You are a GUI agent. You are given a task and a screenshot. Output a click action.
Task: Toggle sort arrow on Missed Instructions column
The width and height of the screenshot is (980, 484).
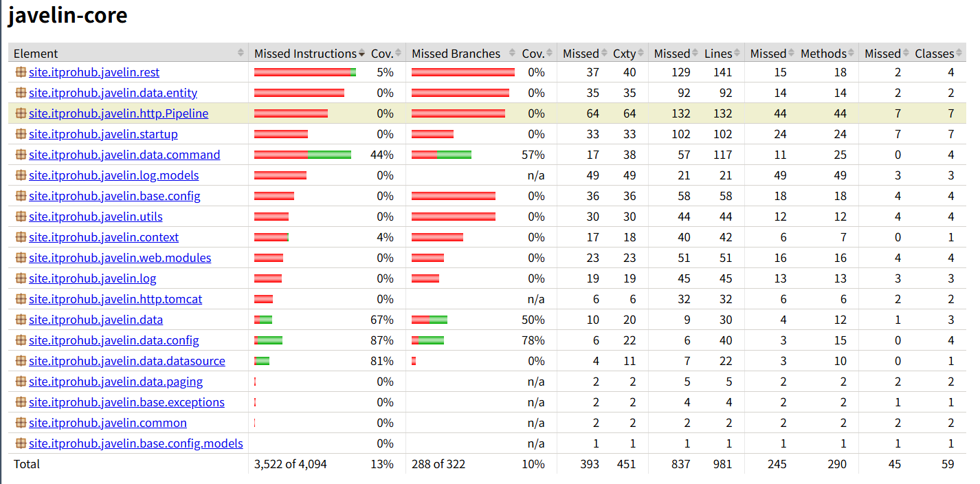click(361, 54)
